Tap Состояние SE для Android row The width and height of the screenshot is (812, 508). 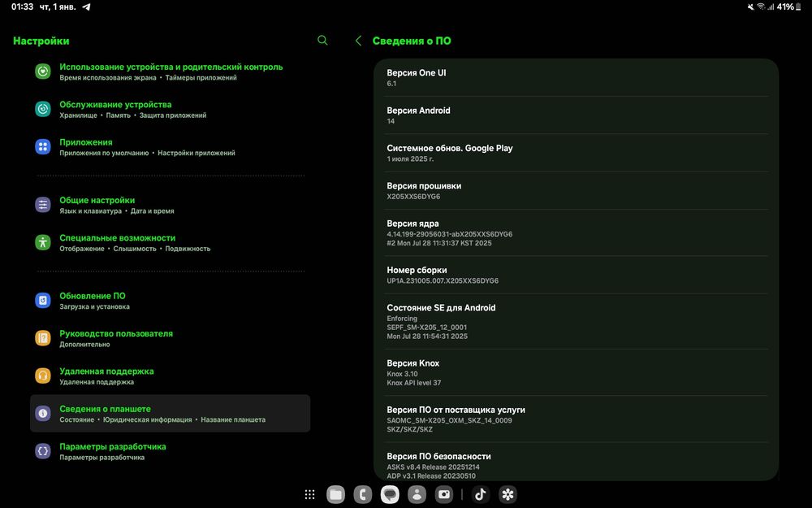pyautogui.click(x=576, y=321)
